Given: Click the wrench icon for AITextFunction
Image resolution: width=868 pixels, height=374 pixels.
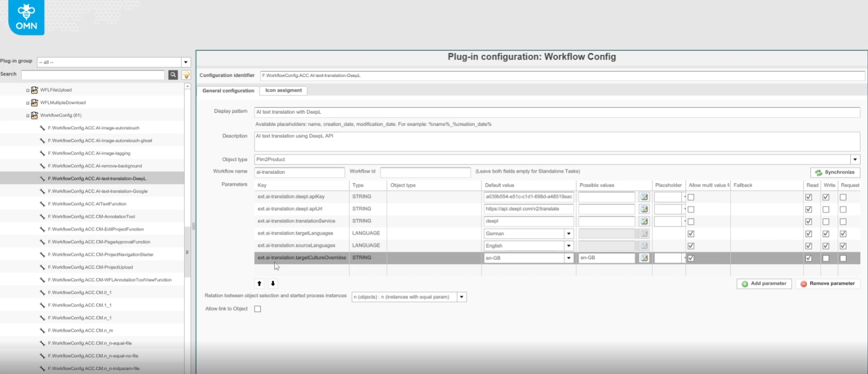Looking at the screenshot, I should (x=42, y=204).
